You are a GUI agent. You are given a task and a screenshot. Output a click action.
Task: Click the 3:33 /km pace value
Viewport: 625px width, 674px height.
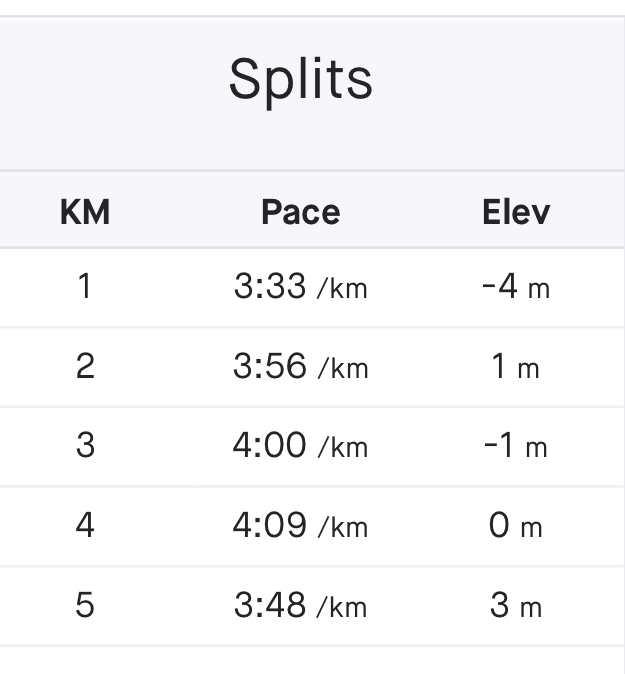[x=300, y=286]
